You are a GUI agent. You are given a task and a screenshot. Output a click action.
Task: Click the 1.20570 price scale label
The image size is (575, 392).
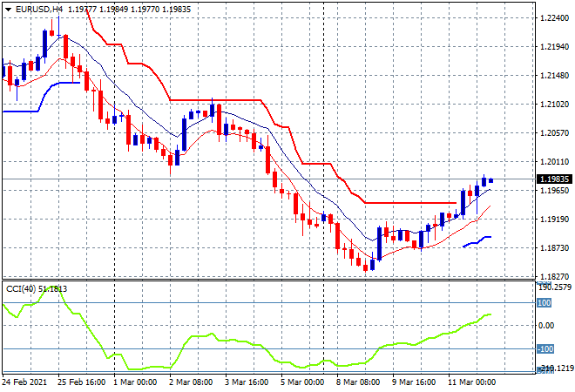coord(555,133)
